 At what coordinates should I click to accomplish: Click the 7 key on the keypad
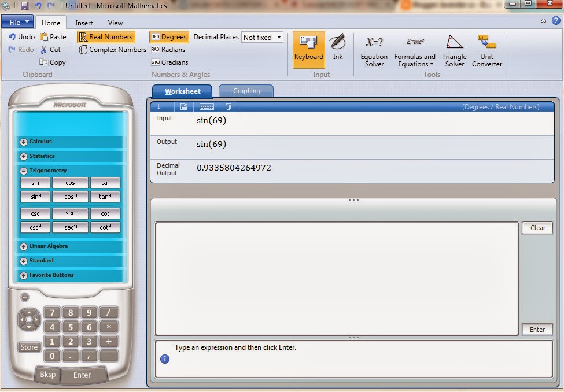tap(52, 312)
